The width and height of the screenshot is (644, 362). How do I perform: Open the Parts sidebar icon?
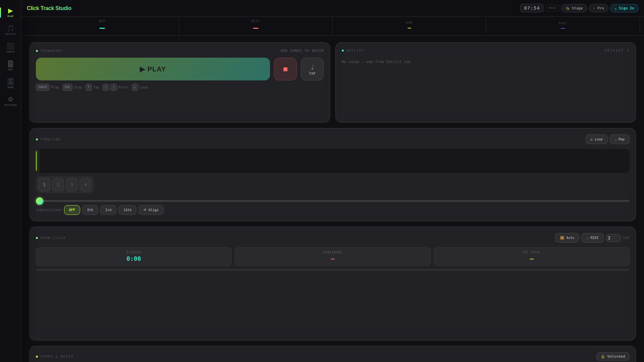tap(10, 48)
